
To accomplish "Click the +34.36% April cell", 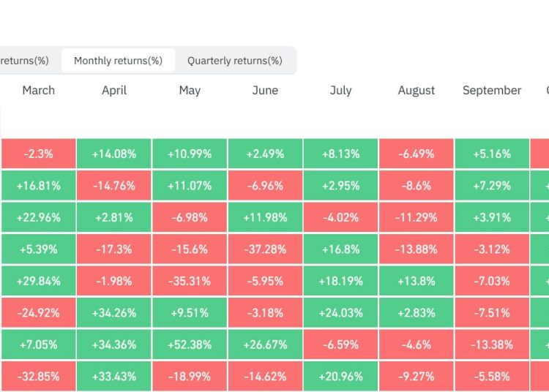I will pos(113,344).
